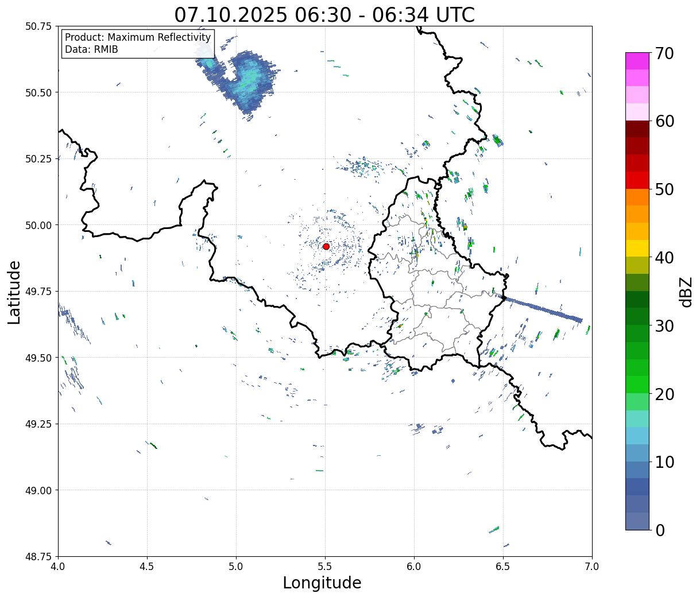Click the 20 tick on colorbar
700x597 pixels.
664,394
